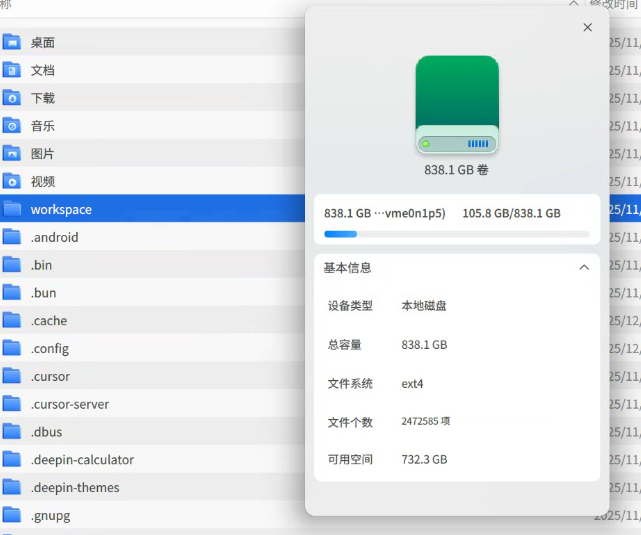Click the 视频 folder icon
This screenshot has width=641, height=535.
tap(11, 181)
